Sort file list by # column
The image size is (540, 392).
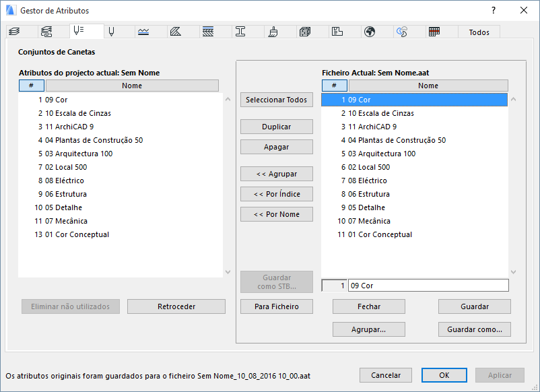(x=335, y=86)
